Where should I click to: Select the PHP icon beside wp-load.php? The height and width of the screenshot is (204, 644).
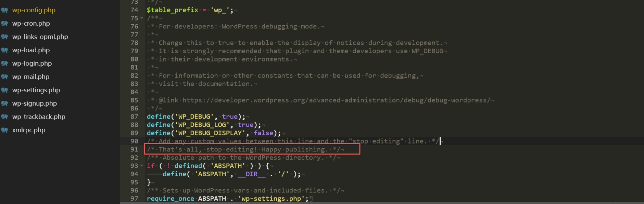(x=4, y=50)
